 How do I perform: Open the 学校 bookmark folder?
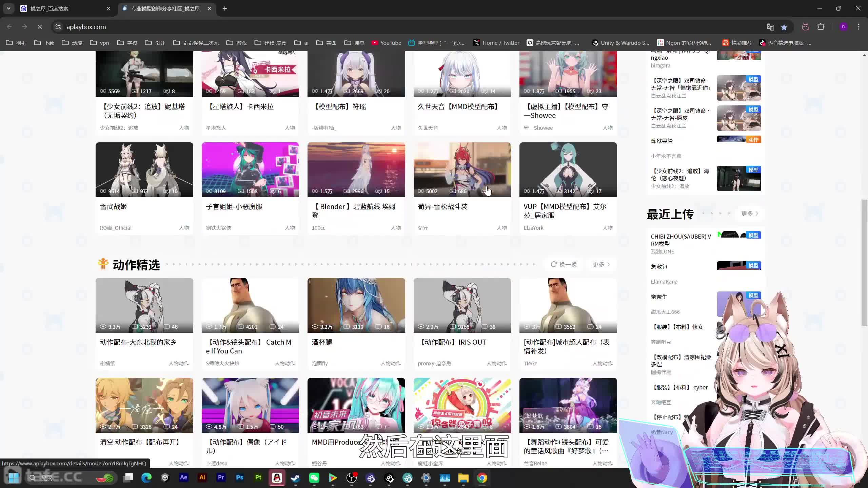(127, 43)
